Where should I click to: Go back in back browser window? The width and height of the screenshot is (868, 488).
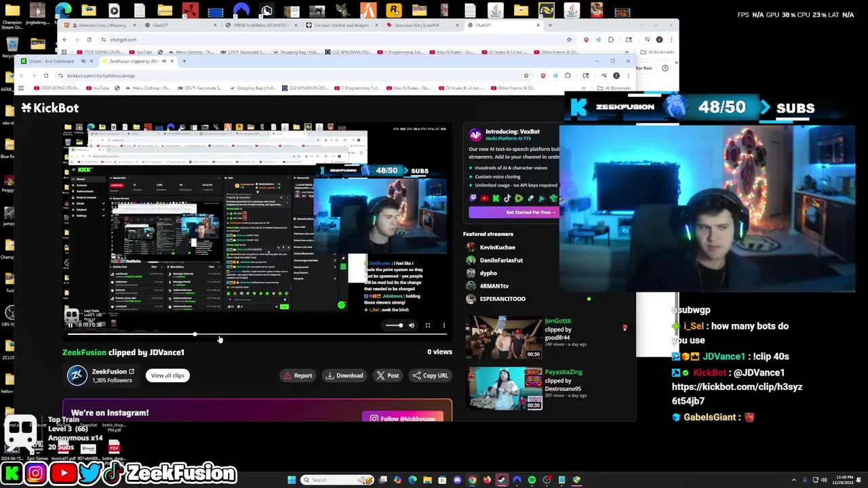pos(64,39)
